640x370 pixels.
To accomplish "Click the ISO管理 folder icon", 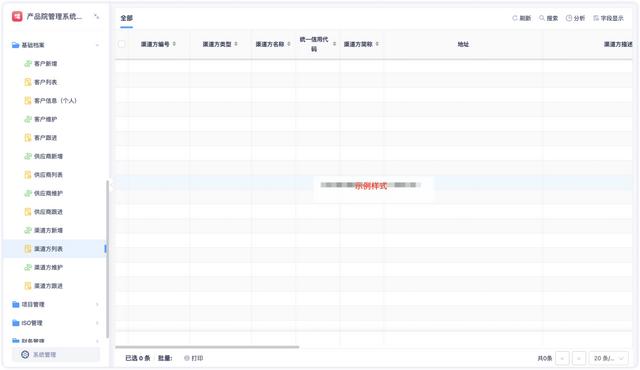I will pos(16,323).
